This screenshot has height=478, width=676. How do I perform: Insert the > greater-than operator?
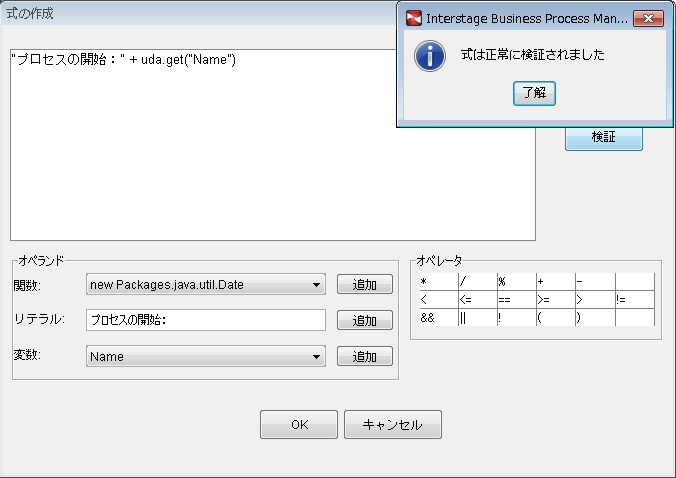[595, 300]
